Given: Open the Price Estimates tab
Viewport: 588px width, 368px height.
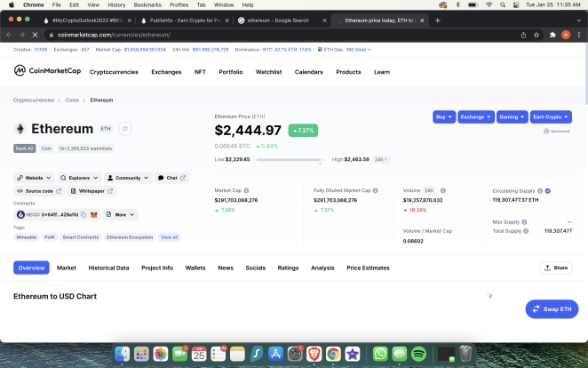Looking at the screenshot, I should click(368, 268).
